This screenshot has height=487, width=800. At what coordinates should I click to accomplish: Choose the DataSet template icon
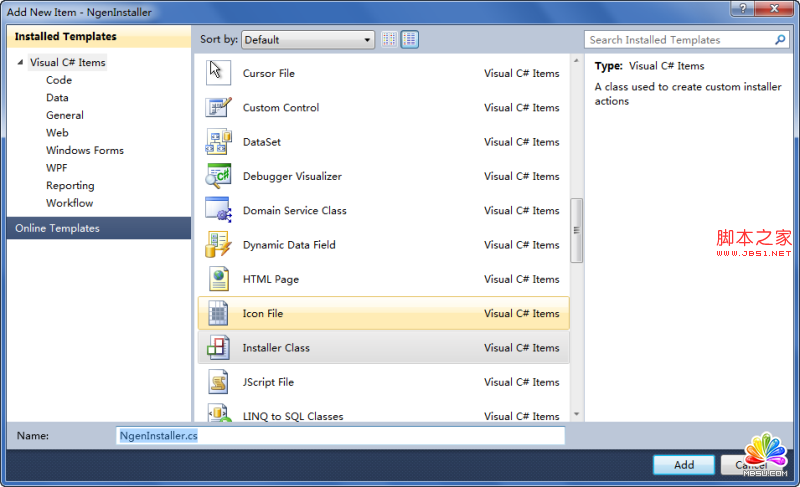218,142
